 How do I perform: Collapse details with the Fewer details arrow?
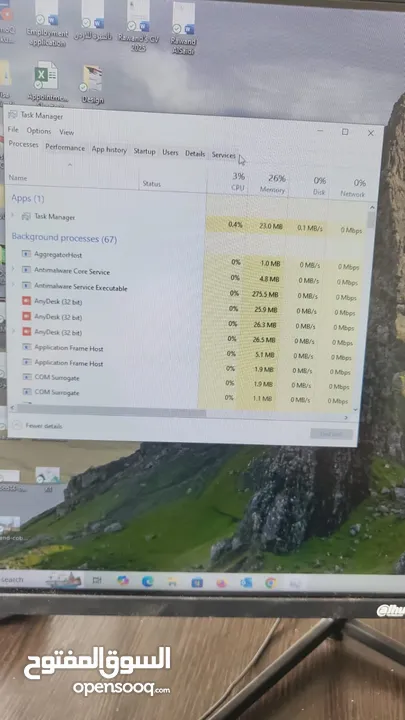click(17, 425)
